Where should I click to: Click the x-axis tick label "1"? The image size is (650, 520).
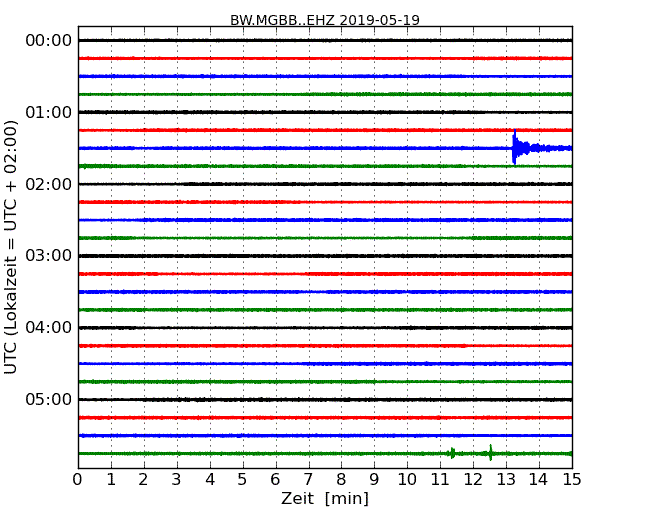[111, 480]
